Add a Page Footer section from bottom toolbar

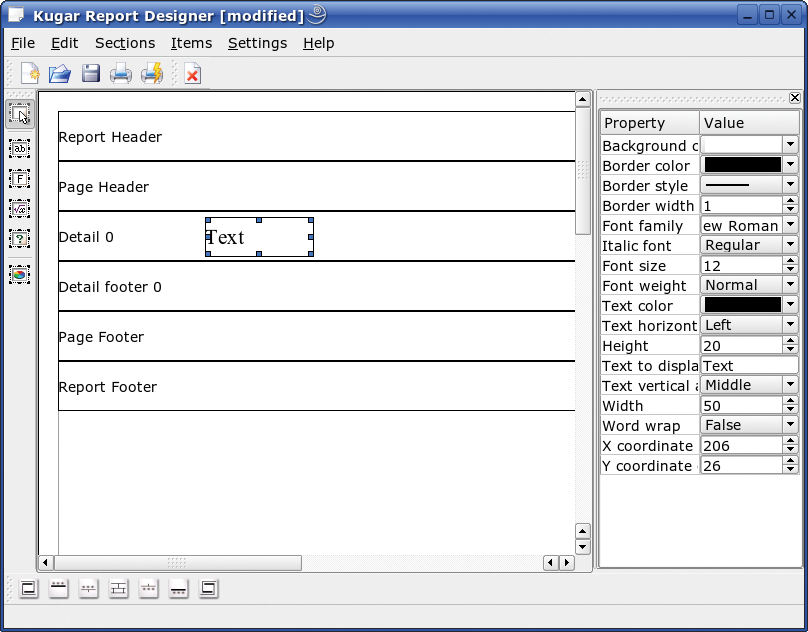[x=178, y=589]
